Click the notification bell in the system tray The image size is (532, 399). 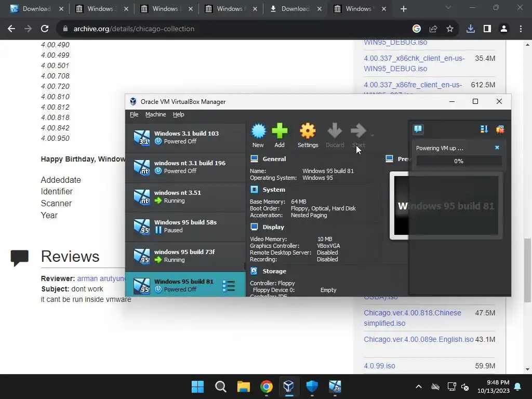pyautogui.click(x=518, y=387)
